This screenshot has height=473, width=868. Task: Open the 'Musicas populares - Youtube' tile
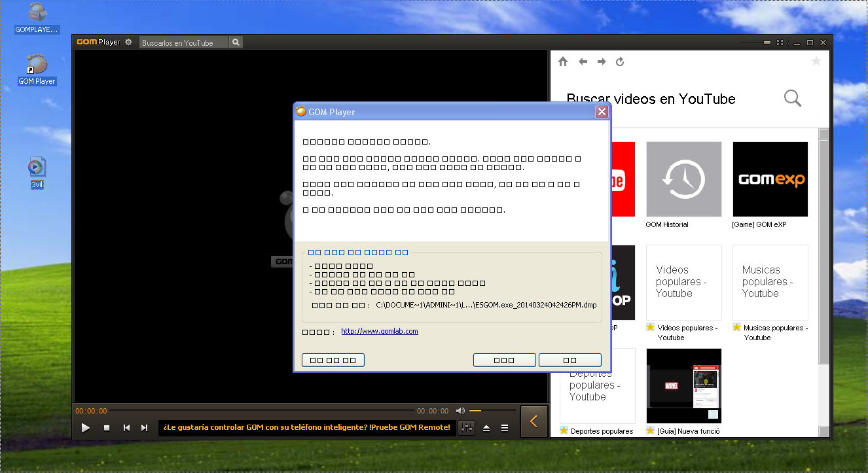(770, 282)
